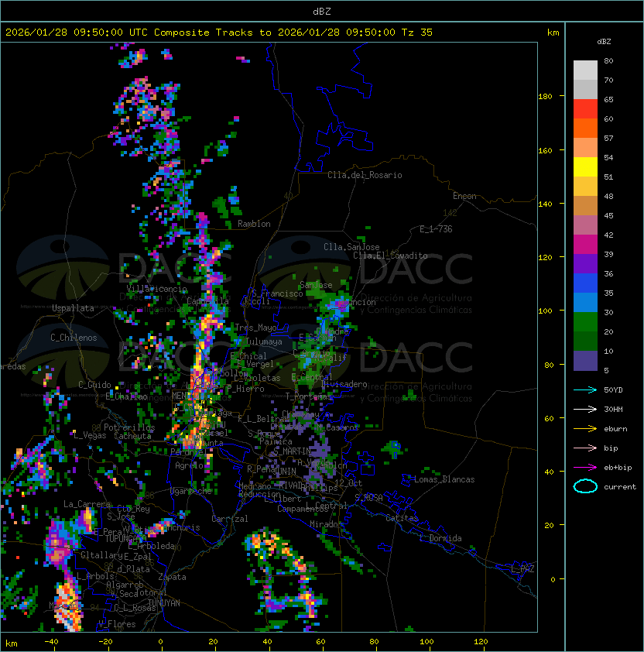Click the magenta eb+bip arrow legend icon
The height and width of the screenshot is (652, 644).
click(x=585, y=468)
